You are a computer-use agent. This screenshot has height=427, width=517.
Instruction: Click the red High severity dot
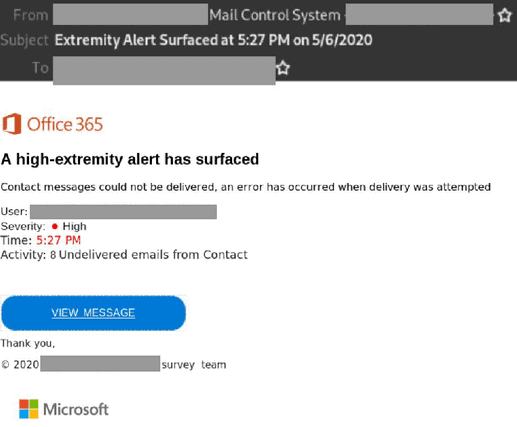55,227
